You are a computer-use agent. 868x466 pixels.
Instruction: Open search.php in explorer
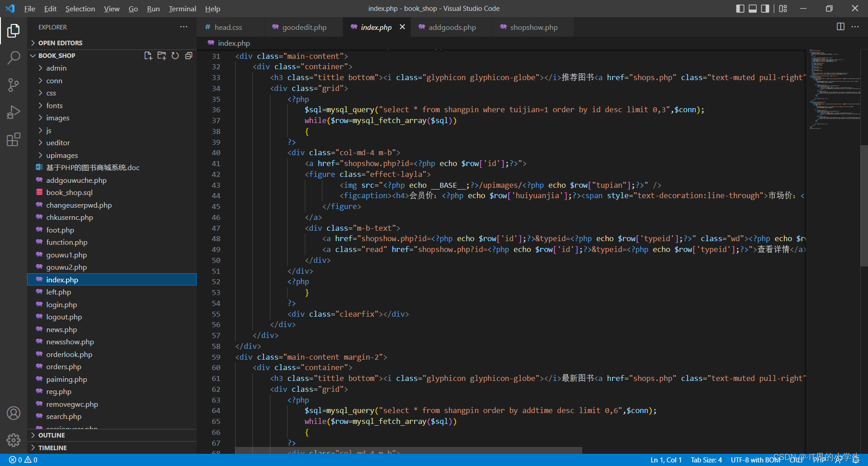(x=64, y=416)
